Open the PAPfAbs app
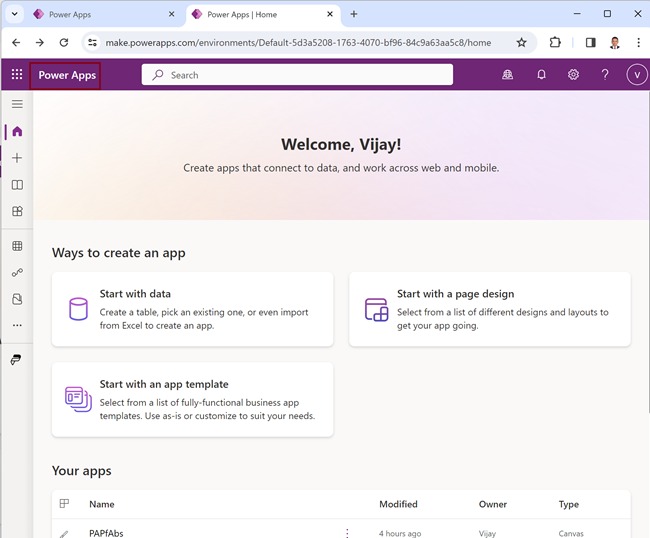 coord(106,533)
